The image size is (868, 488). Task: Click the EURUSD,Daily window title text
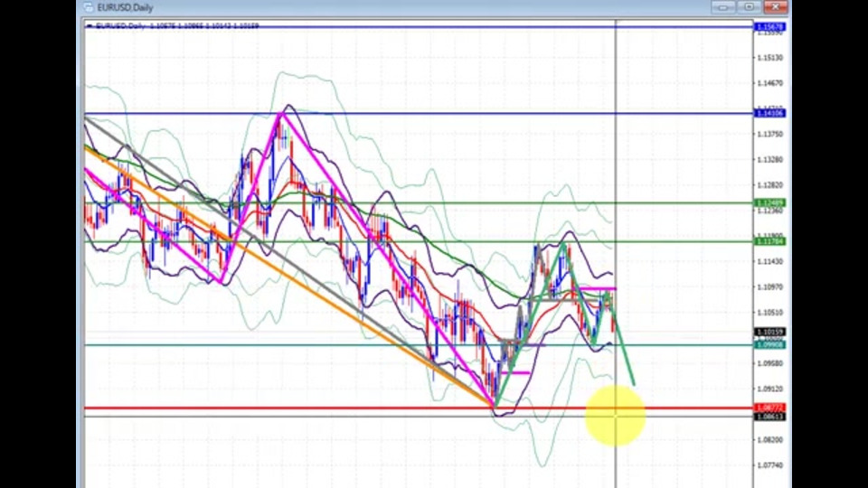point(125,8)
